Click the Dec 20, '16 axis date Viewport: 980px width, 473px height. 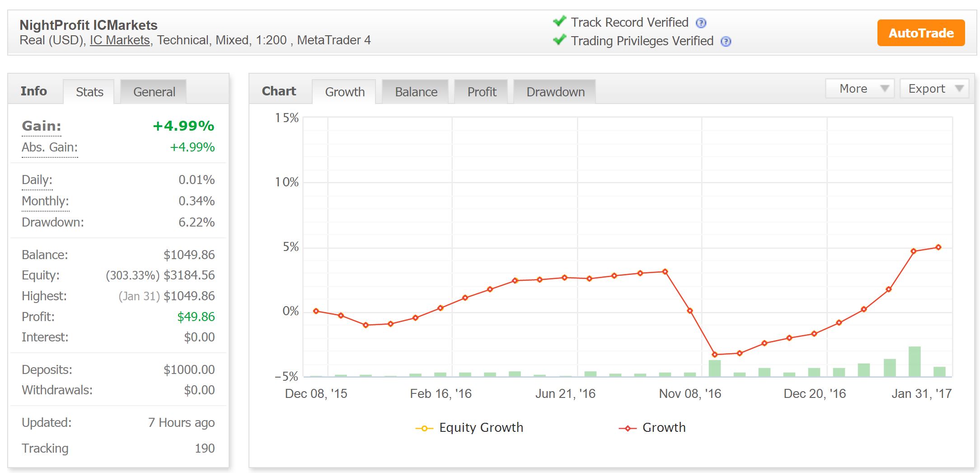[x=815, y=394]
